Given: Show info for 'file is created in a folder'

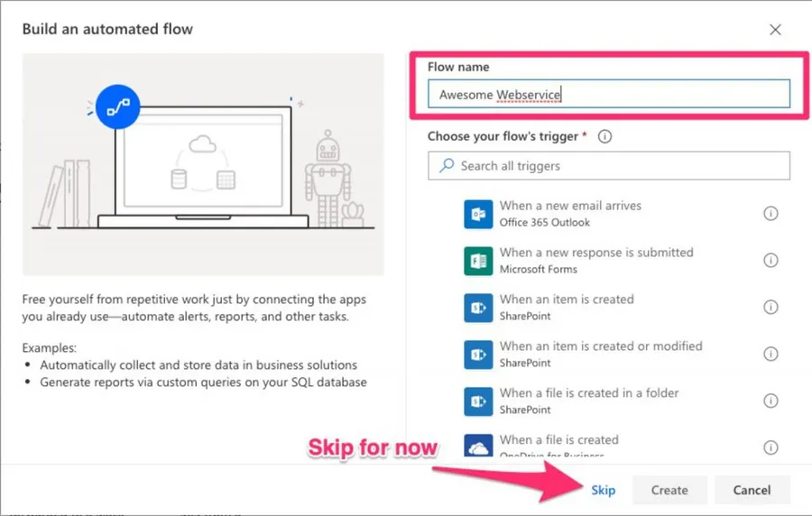Looking at the screenshot, I should [x=770, y=401].
